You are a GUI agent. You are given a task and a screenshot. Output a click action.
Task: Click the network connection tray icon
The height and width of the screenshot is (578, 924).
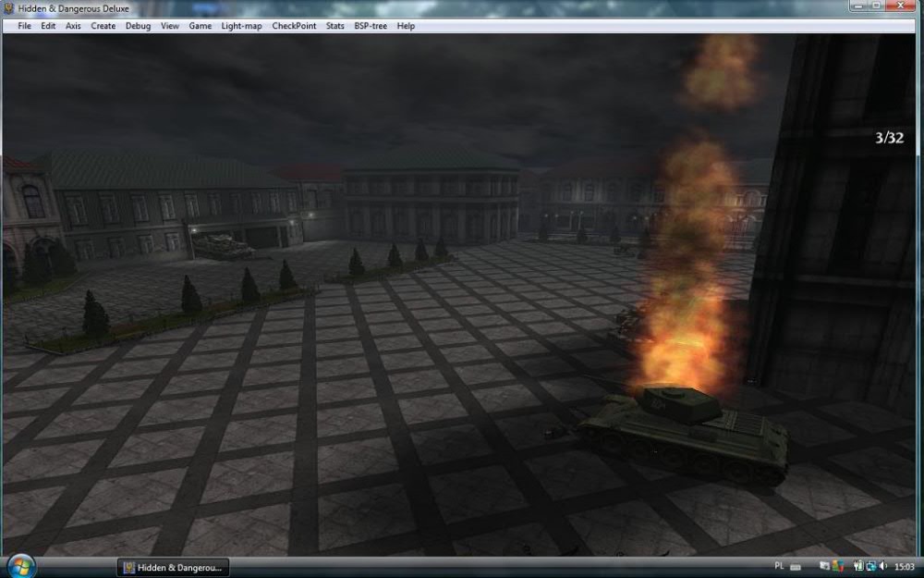coord(871,566)
